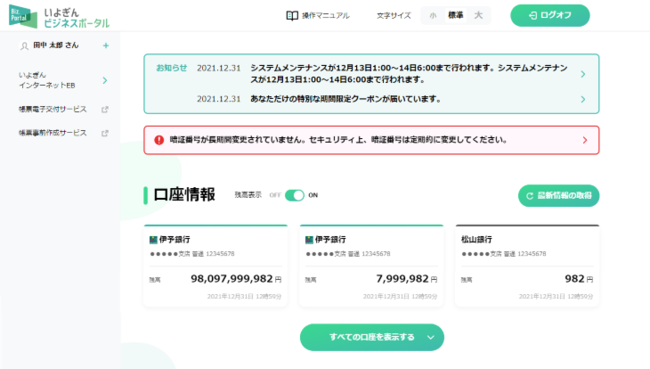Click the Iyogin Business Portal logo
The image size is (650, 369).
pos(59,17)
